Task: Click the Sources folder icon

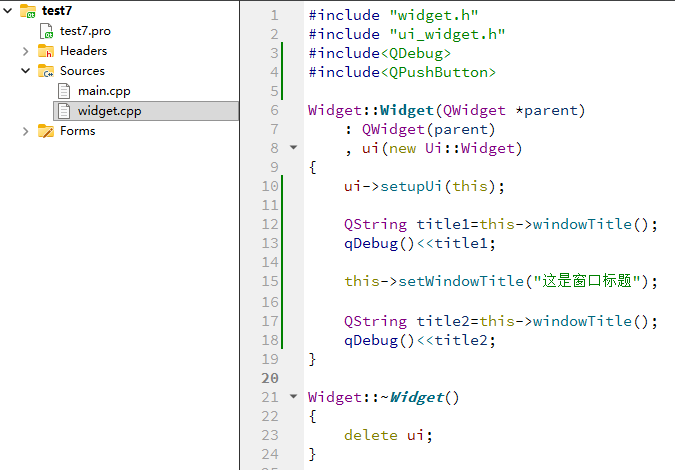Action: click(x=46, y=71)
